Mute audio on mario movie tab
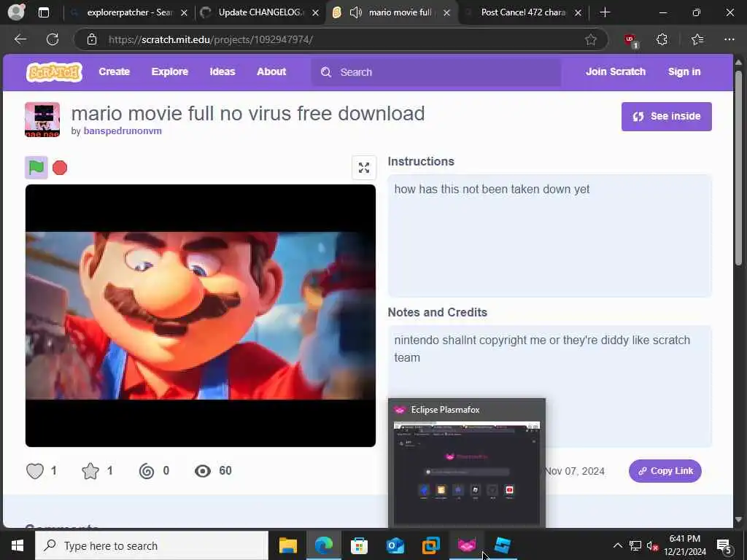 pos(356,12)
